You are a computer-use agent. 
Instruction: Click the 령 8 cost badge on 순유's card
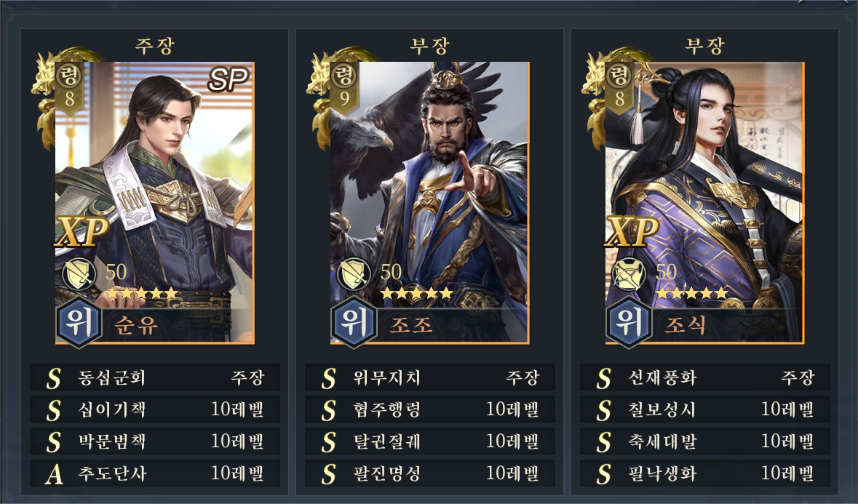[69, 89]
